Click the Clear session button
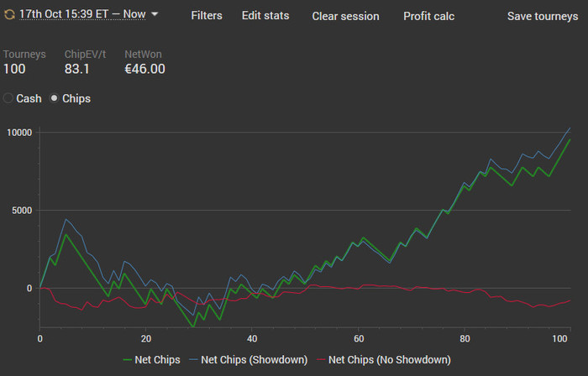588x376 pixels. tap(345, 16)
